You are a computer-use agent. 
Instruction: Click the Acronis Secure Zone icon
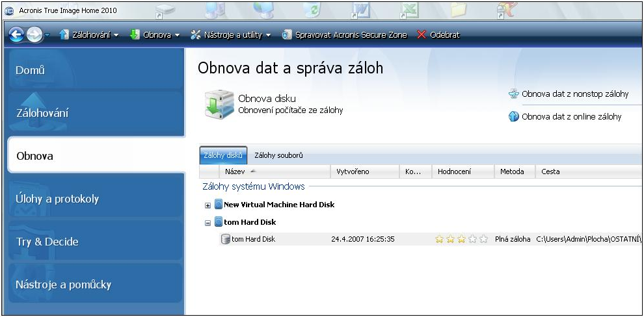287,35
